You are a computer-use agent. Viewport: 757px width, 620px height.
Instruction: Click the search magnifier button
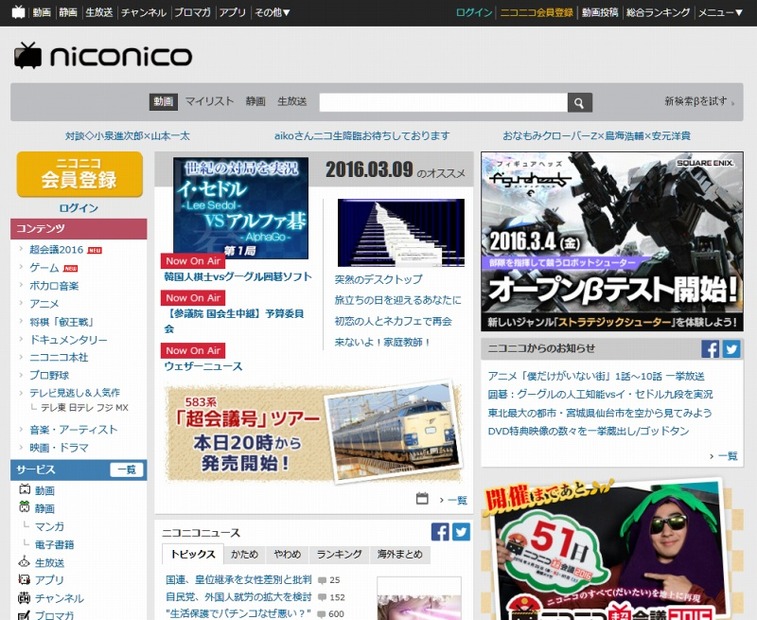click(x=579, y=102)
